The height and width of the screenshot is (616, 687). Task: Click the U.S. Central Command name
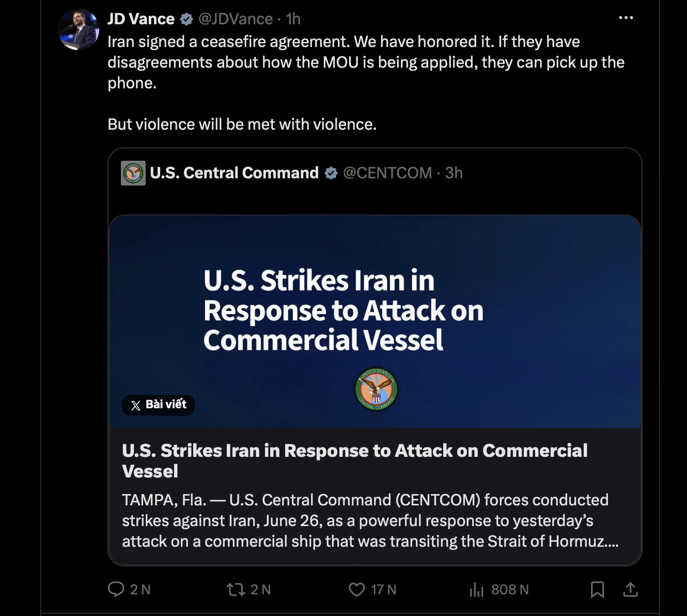coord(234,173)
